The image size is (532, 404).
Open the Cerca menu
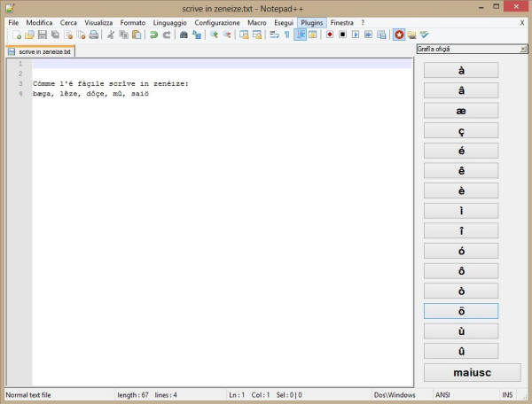tap(68, 23)
